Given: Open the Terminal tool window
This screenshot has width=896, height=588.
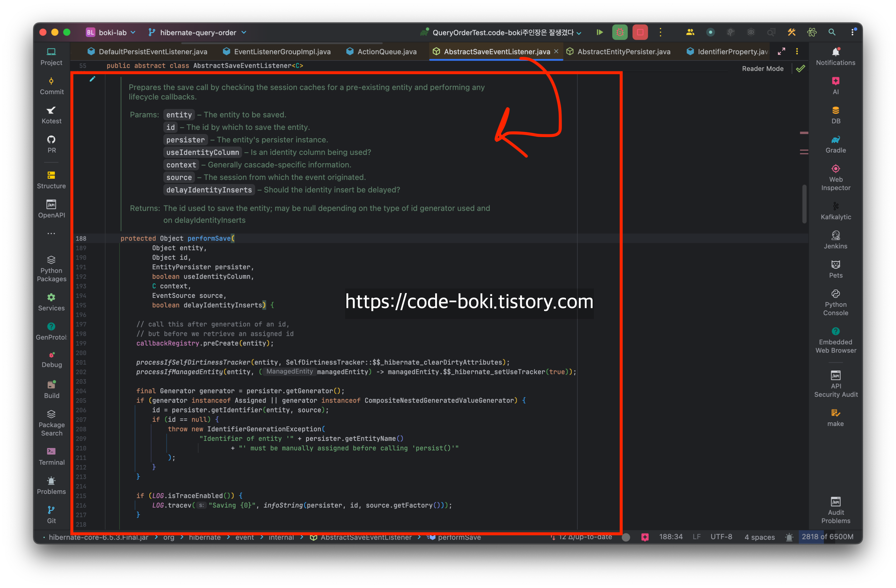Looking at the screenshot, I should (52, 456).
